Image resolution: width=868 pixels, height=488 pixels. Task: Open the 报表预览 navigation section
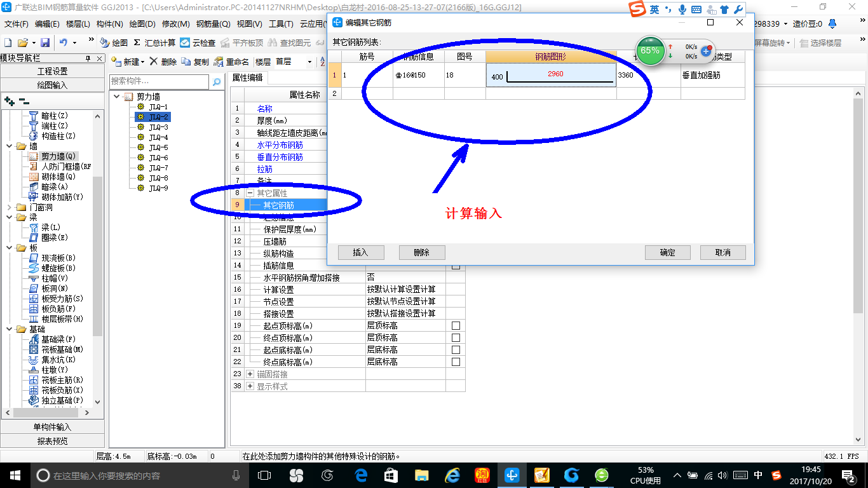pos(52,440)
